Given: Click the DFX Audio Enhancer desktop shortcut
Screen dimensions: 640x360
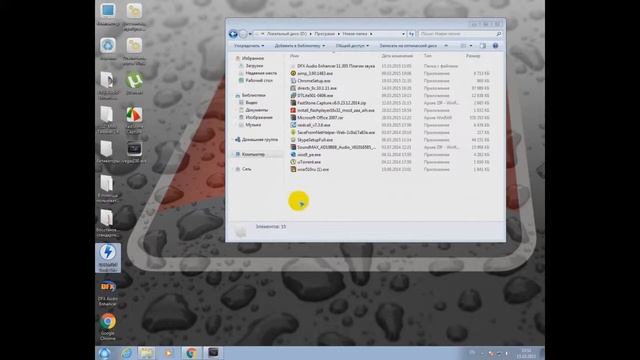Looking at the screenshot, I should coord(108,293).
